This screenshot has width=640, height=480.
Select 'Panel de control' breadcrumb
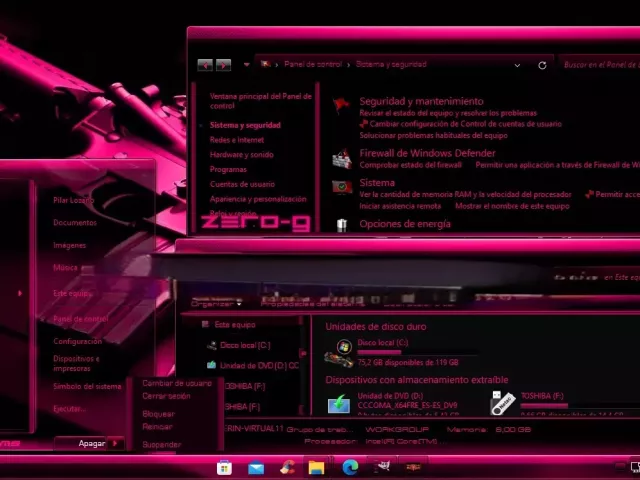[x=313, y=64]
